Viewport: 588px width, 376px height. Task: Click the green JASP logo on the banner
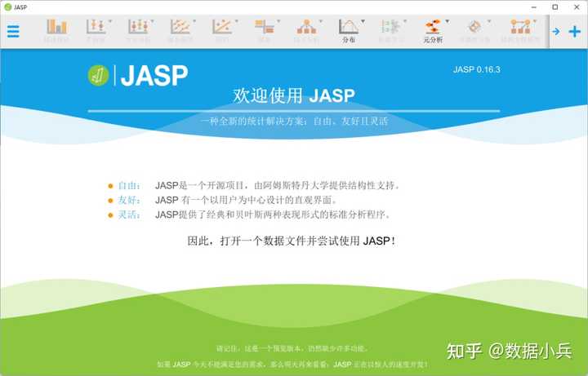pos(98,75)
